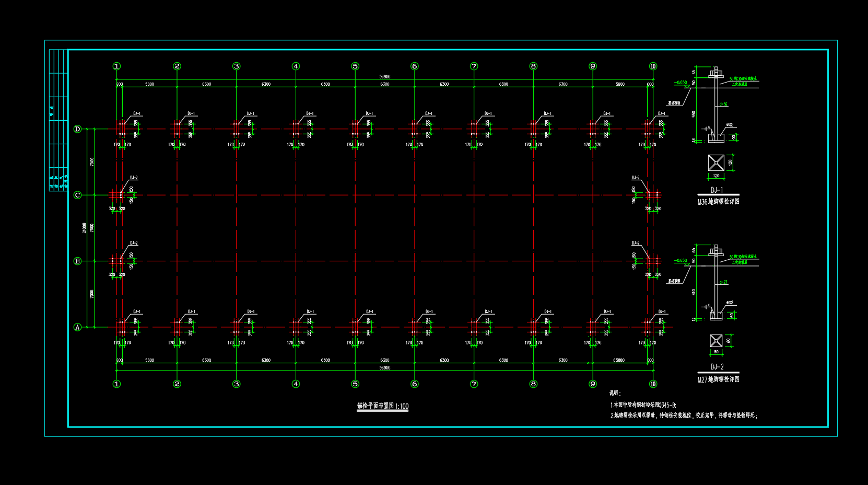Screen dimensions: 868x485
Task: Select bottom grid axis bubble 1
Action: coord(116,384)
